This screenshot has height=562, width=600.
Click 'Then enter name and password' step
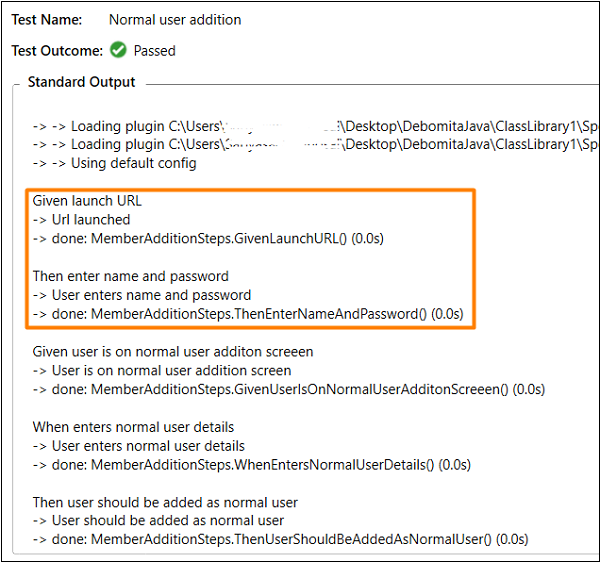point(131,276)
